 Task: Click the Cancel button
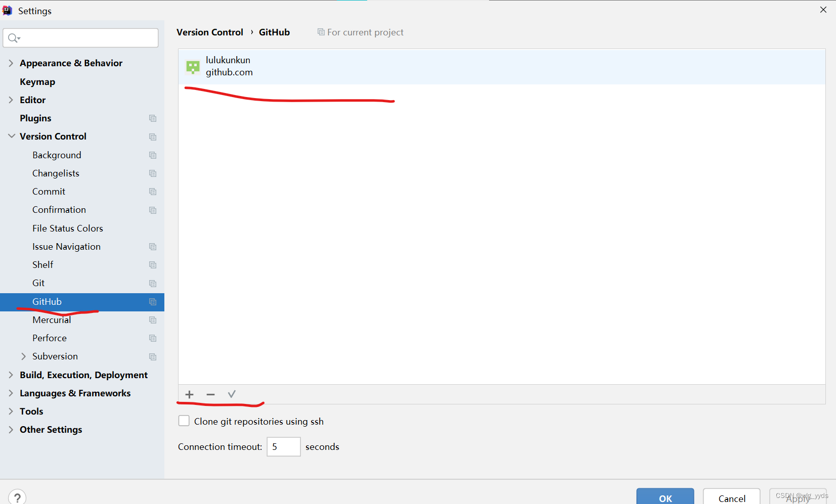[x=731, y=496]
